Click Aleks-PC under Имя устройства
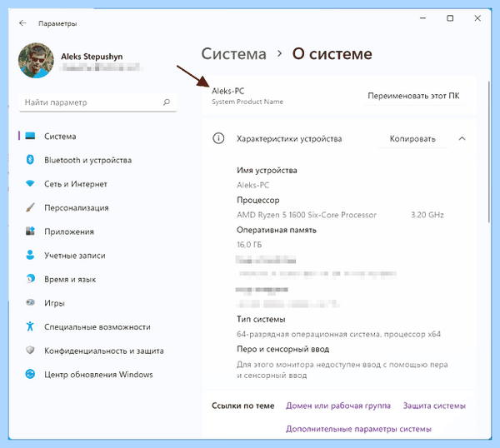The height and width of the screenshot is (448, 500). [252, 185]
